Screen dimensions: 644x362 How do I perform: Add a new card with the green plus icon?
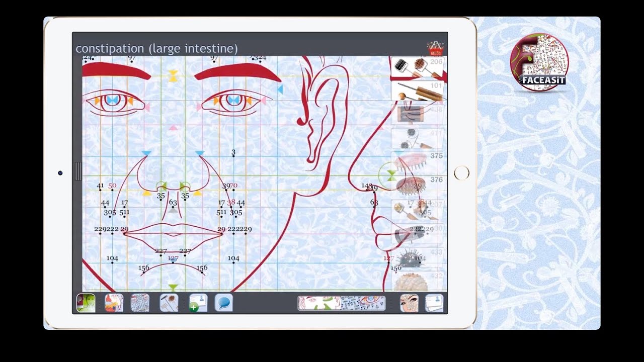click(x=198, y=303)
